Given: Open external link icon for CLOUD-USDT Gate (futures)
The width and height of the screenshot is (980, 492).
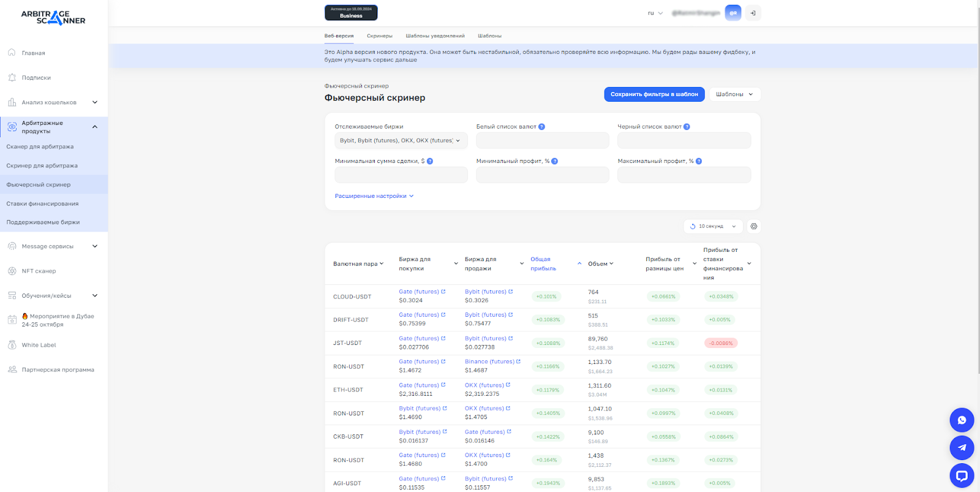Looking at the screenshot, I should click(443, 292).
